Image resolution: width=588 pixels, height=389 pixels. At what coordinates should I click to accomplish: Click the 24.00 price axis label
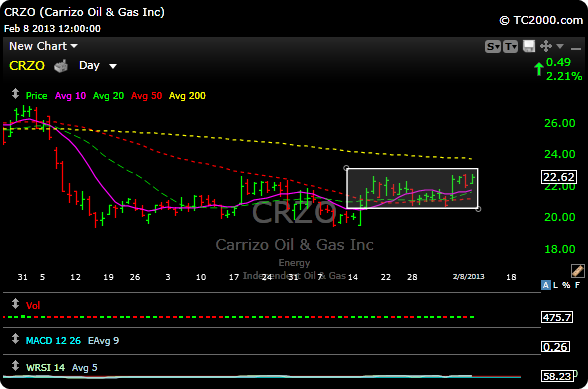coord(560,154)
